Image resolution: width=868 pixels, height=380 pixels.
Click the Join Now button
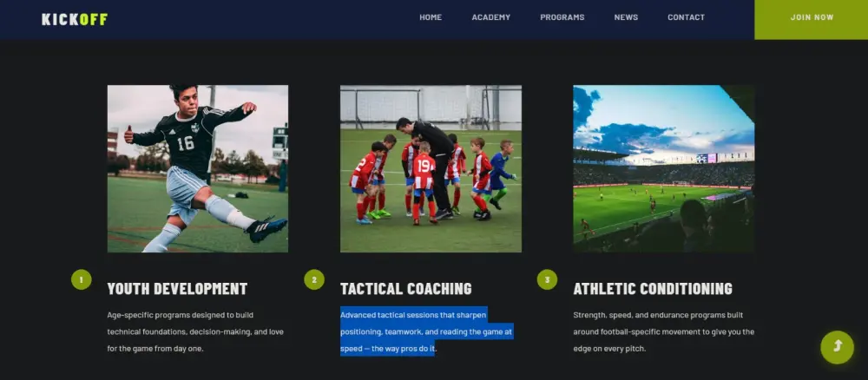[811, 19]
